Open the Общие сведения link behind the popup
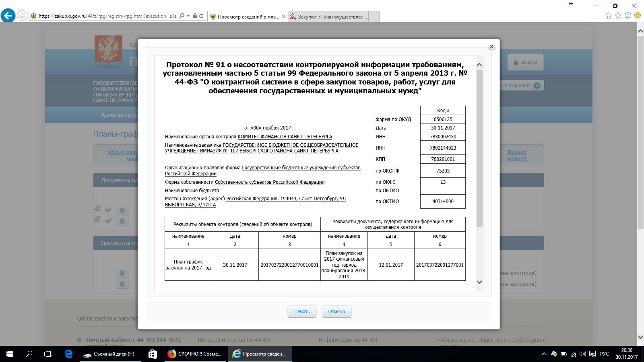 122,155
